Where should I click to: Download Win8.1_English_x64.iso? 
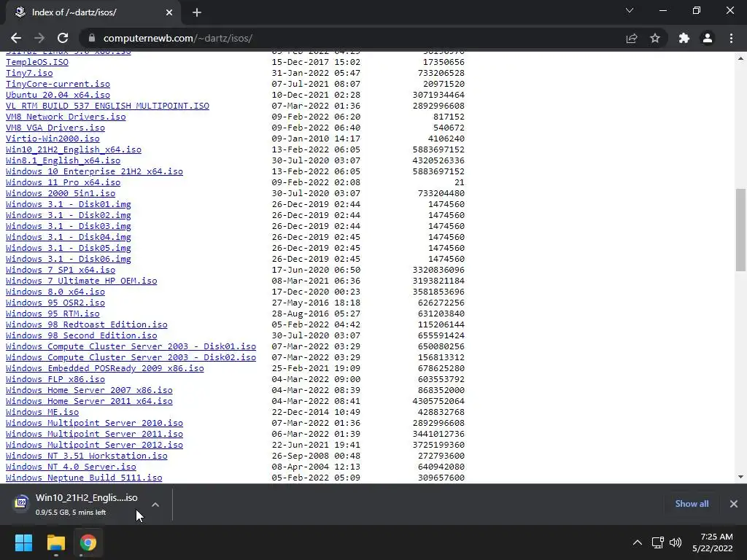point(63,160)
